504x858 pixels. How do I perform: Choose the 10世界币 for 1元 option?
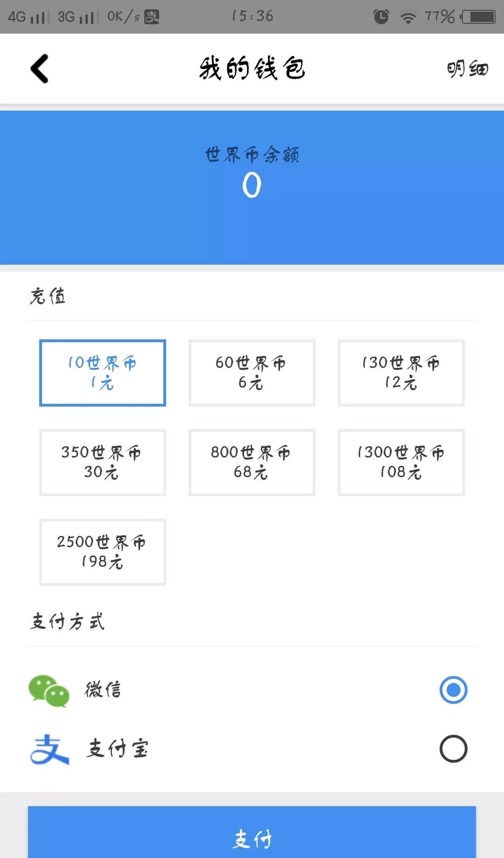click(103, 373)
